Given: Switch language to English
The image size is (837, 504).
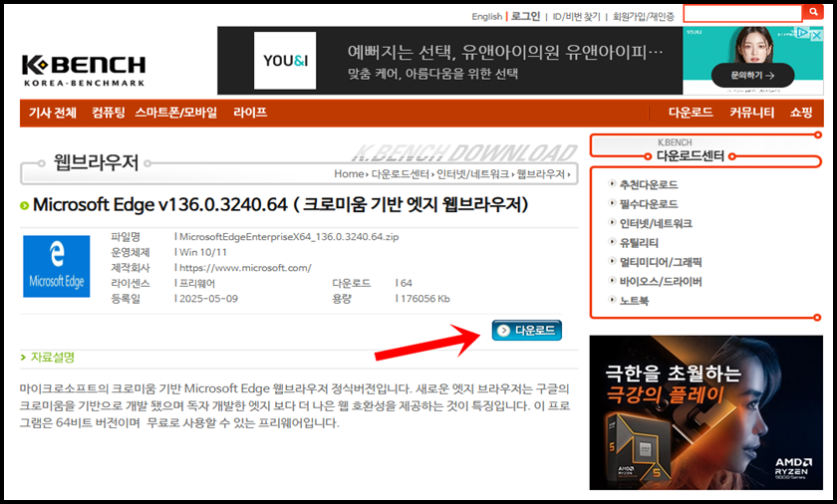Looking at the screenshot, I should tap(487, 17).
